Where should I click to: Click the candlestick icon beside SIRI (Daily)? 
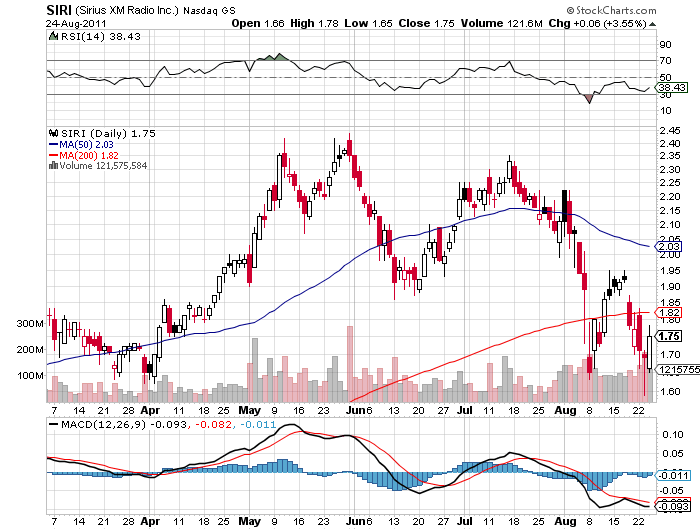[x=54, y=133]
